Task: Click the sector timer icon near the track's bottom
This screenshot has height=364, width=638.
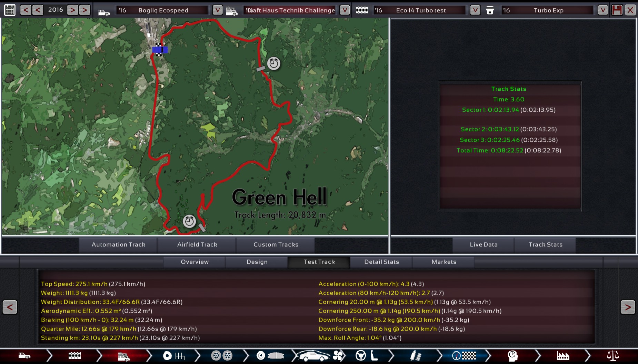Action: pos(189,221)
